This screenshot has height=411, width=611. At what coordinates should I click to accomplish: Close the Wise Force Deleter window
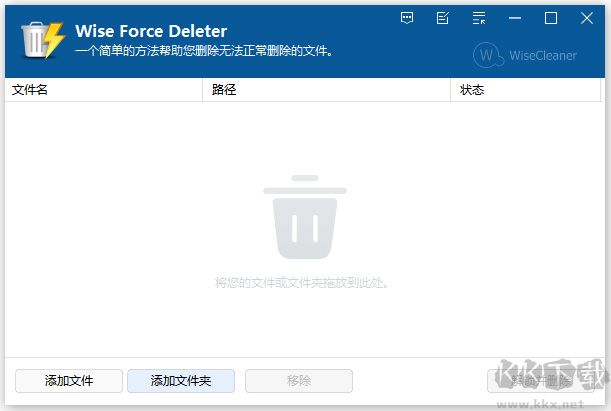coord(586,18)
